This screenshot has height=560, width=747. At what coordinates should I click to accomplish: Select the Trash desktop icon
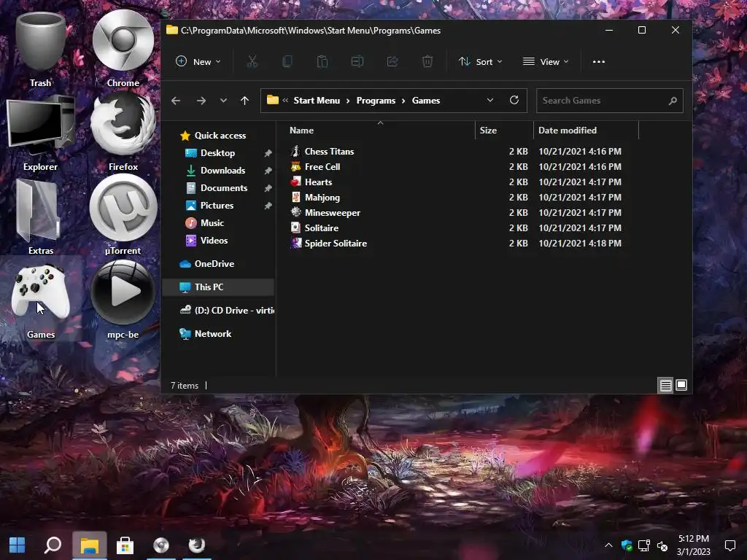point(41,49)
